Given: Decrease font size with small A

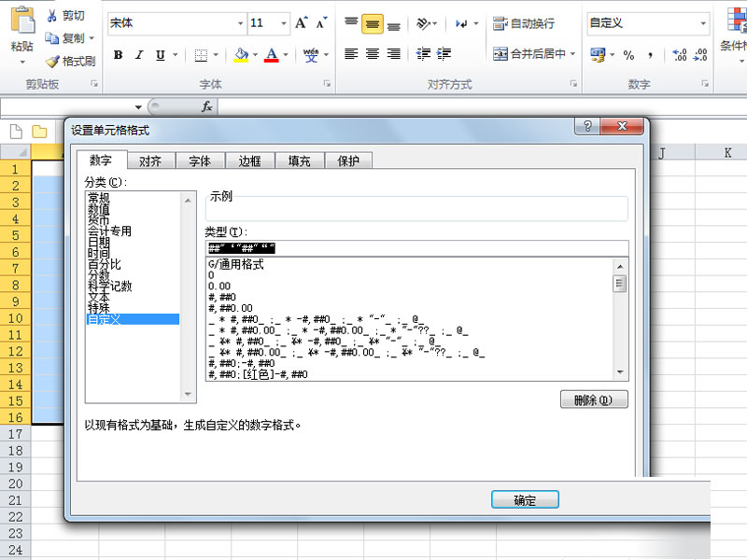Looking at the screenshot, I should coord(321,22).
